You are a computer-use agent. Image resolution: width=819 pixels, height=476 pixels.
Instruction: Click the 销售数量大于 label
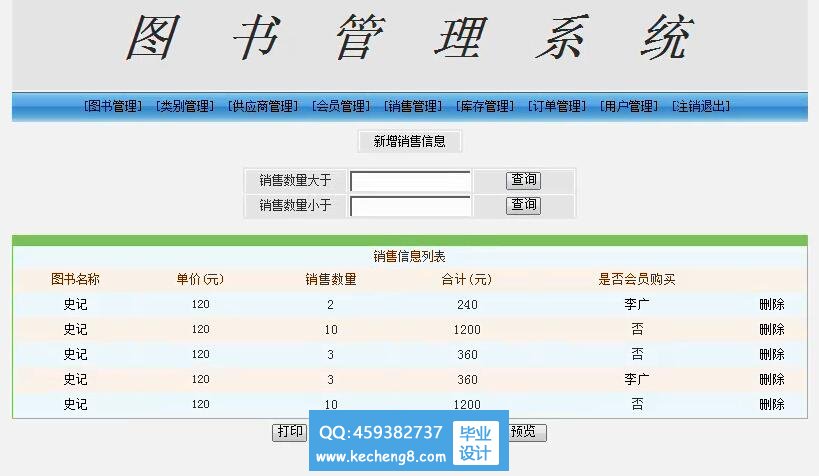pos(296,181)
